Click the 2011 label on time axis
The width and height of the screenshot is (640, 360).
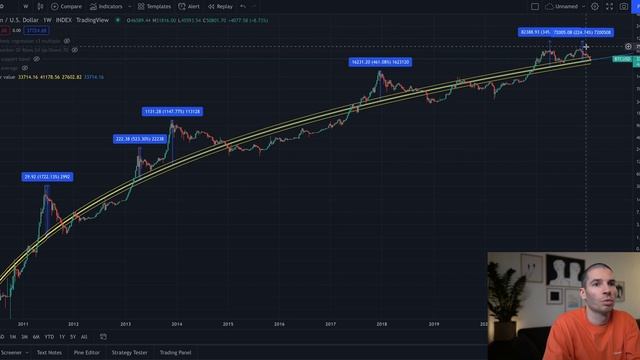tap(23, 324)
